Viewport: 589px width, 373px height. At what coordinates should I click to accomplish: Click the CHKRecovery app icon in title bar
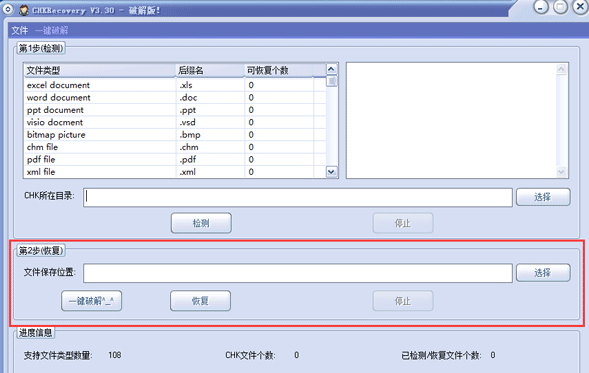pos(24,10)
